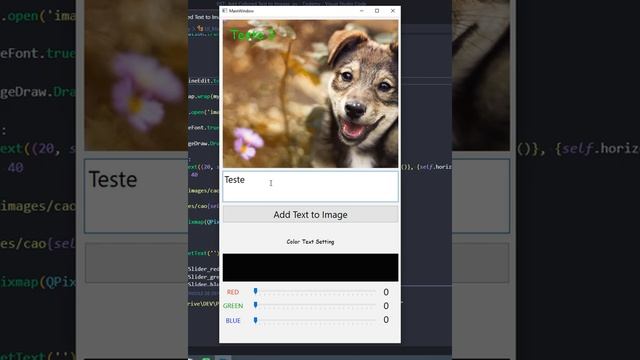The width and height of the screenshot is (640, 360).
Task: Click the green value 0
Action: click(386, 306)
